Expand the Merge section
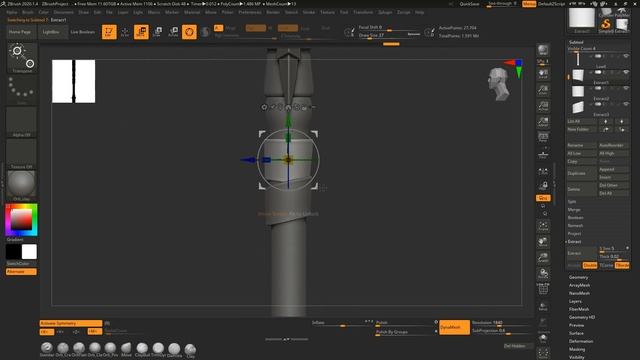Image resolution: width=640 pixels, height=360 pixels. (x=574, y=209)
